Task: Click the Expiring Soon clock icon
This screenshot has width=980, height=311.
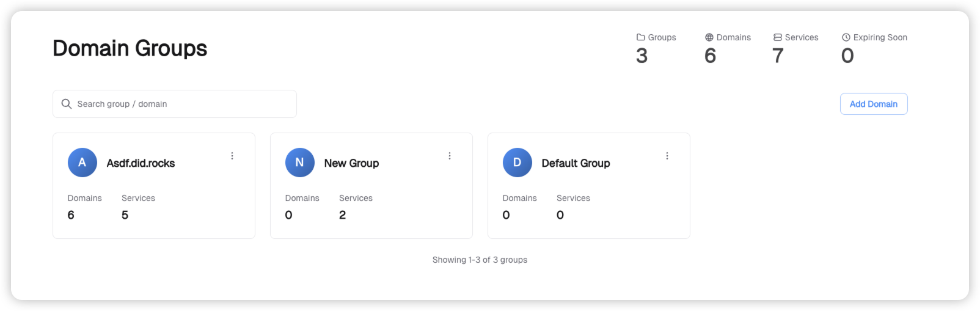Action: [846, 37]
